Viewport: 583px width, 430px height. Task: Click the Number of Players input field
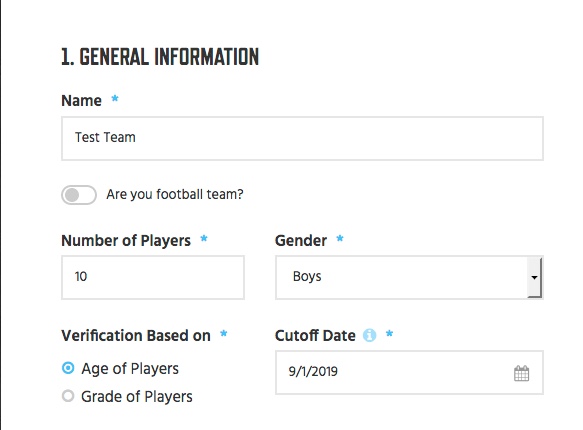point(153,277)
